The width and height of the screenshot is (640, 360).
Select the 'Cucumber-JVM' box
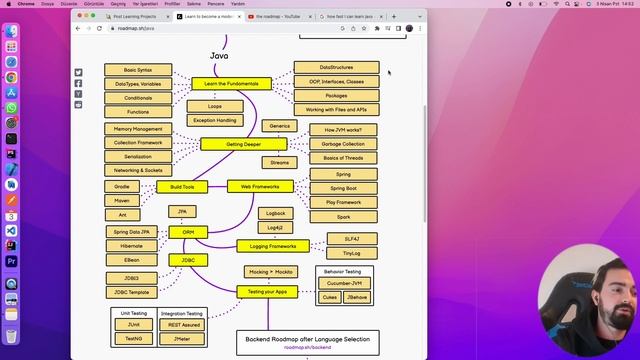[344, 283]
